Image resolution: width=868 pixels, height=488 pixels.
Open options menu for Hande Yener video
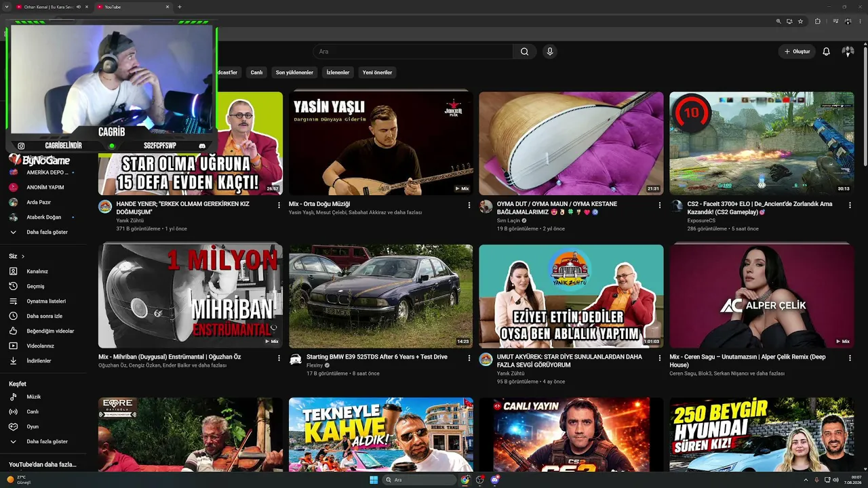pyautogui.click(x=279, y=205)
